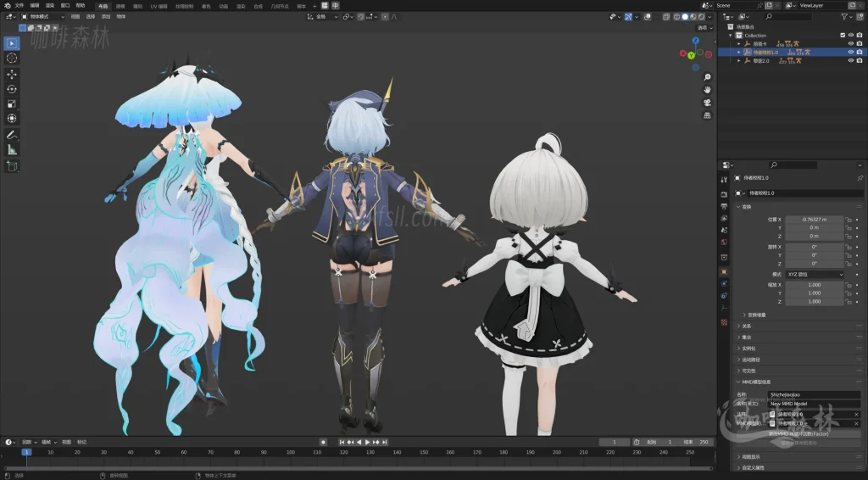Open the rotation mode XYZ dropdown
Image resolution: width=868 pixels, height=480 pixels.
(x=815, y=274)
